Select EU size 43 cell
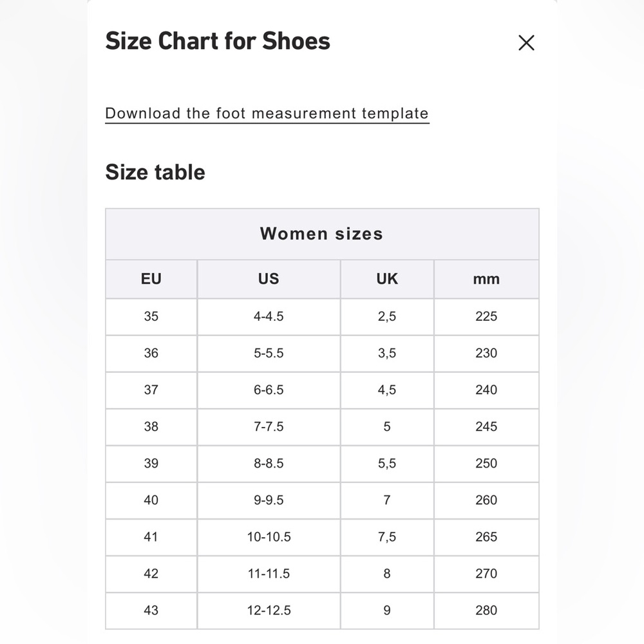The height and width of the screenshot is (644, 644). (x=151, y=611)
